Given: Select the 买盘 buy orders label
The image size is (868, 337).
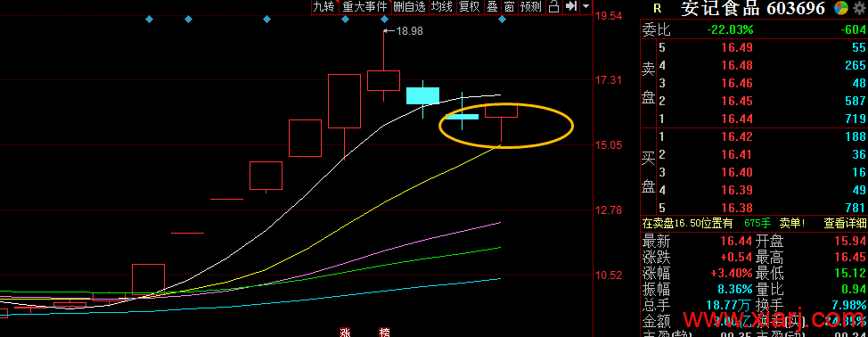Looking at the screenshot, I should (649, 172).
